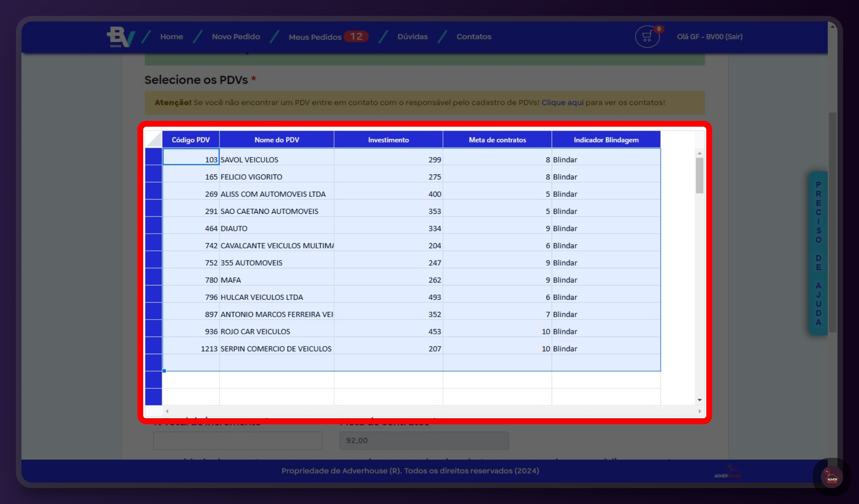
Task: Select cell MAFA
Action: pyautogui.click(x=277, y=277)
